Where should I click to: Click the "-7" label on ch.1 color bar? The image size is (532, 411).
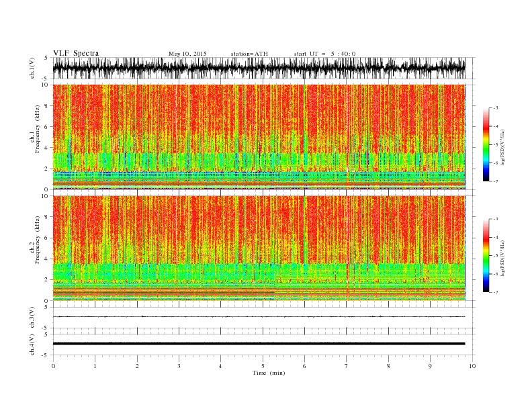[x=495, y=181]
